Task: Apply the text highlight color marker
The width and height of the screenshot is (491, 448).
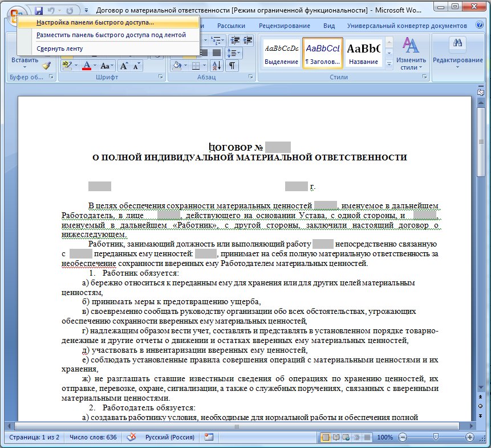Action: pos(67,66)
